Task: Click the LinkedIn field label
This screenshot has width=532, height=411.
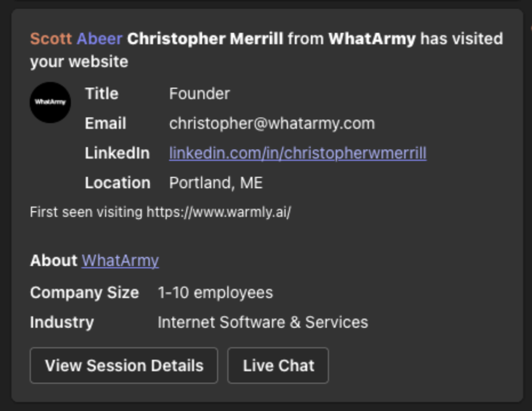Action: point(117,153)
